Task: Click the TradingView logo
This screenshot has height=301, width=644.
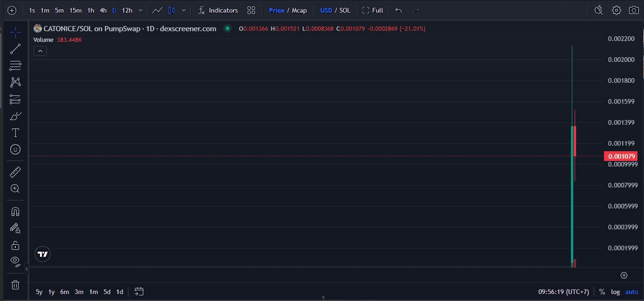Action: click(42, 254)
